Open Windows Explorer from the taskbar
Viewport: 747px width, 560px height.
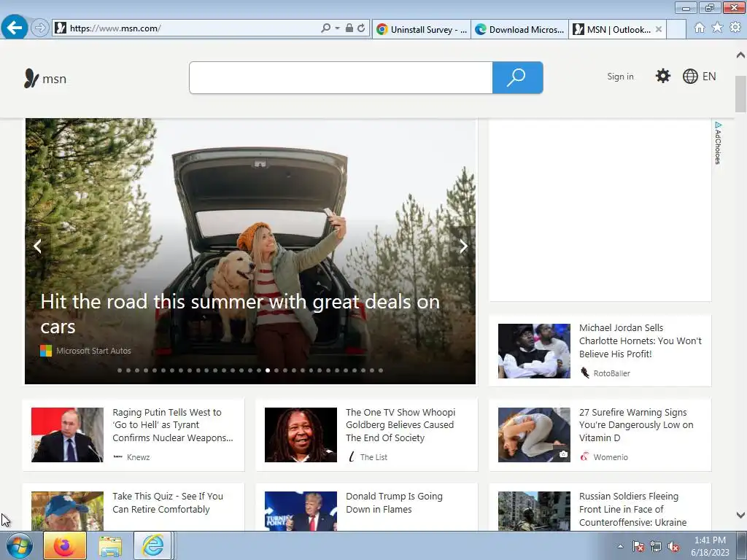pyautogui.click(x=110, y=545)
